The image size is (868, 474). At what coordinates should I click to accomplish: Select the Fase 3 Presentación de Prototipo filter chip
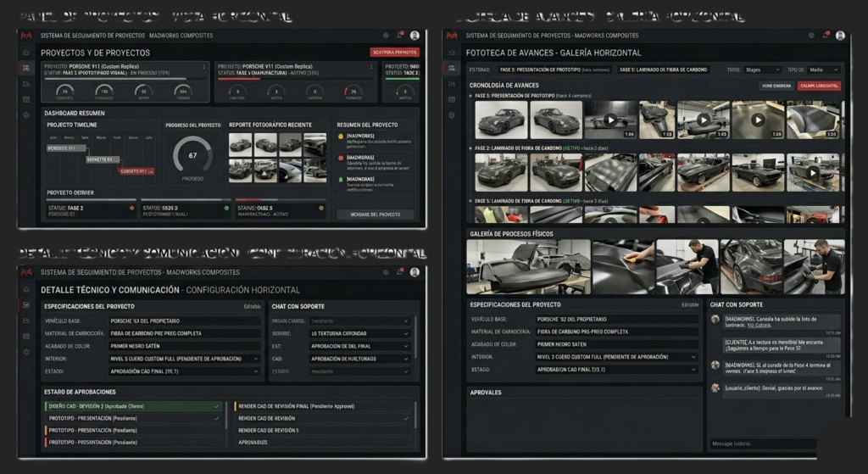click(x=554, y=70)
